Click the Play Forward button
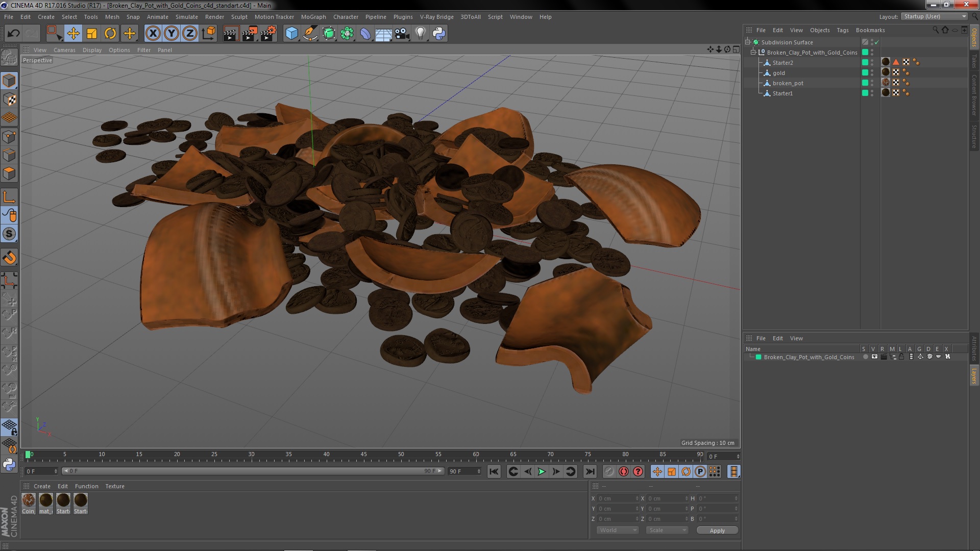 pos(542,471)
